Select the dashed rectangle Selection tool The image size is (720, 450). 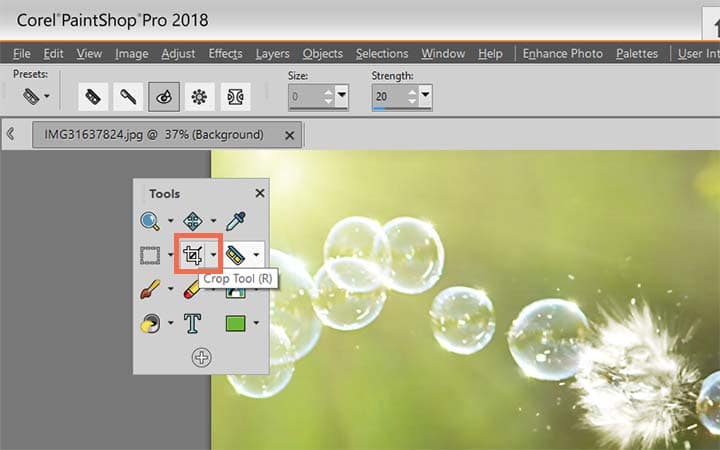pyautogui.click(x=150, y=255)
